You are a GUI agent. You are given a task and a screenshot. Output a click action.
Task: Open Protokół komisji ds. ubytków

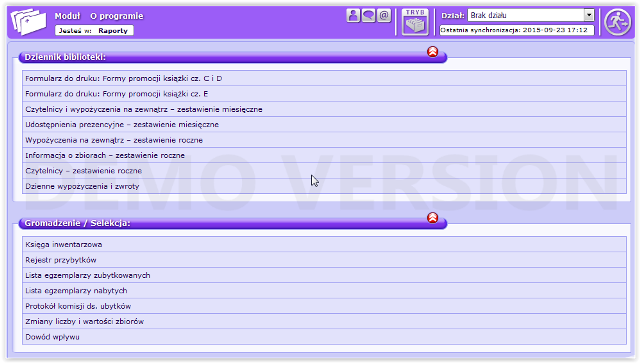coord(324,306)
